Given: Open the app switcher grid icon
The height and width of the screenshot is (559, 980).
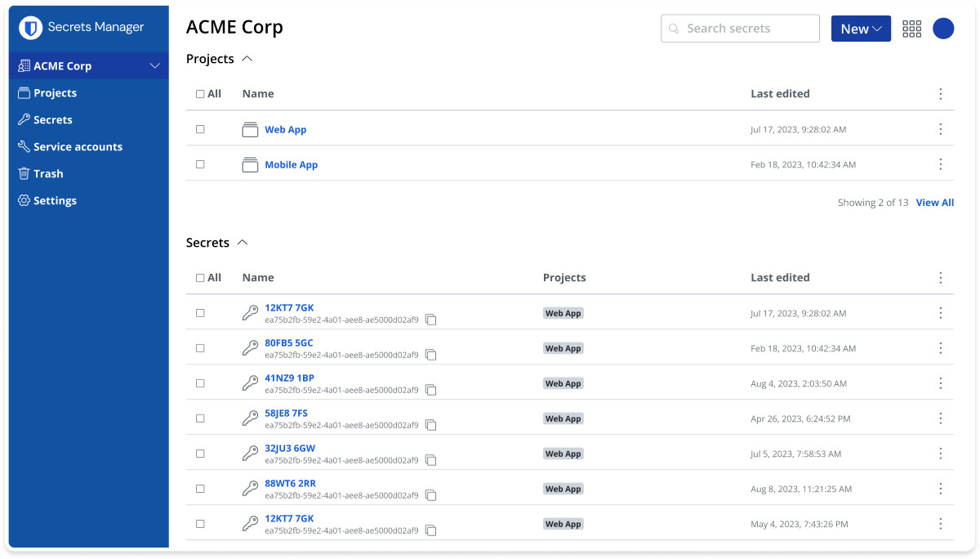Looking at the screenshot, I should click(x=911, y=29).
